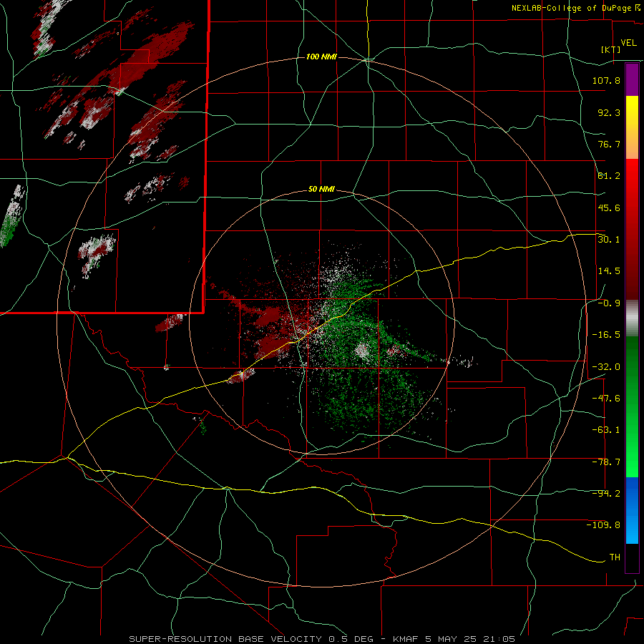The image size is (644, 644).
Task: Select the 76.7 velocity scale value
Action: point(609,144)
